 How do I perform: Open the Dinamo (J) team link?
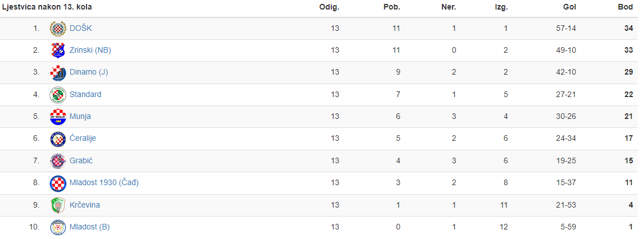[x=89, y=72]
